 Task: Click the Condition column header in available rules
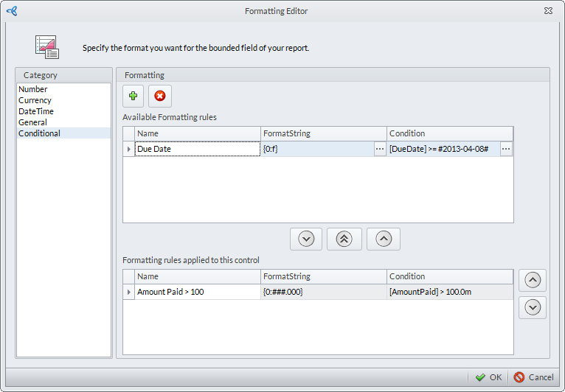(x=449, y=133)
